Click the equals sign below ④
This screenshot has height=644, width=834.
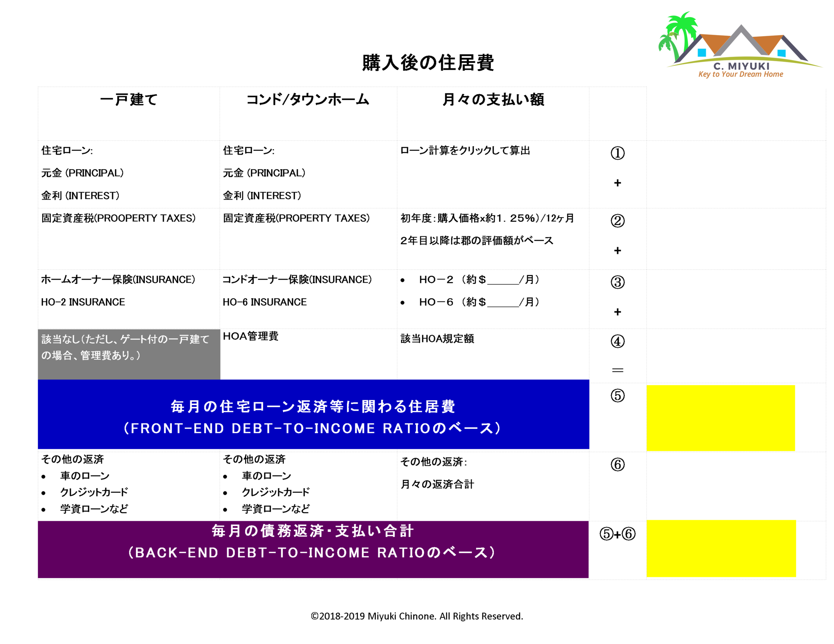tap(618, 370)
